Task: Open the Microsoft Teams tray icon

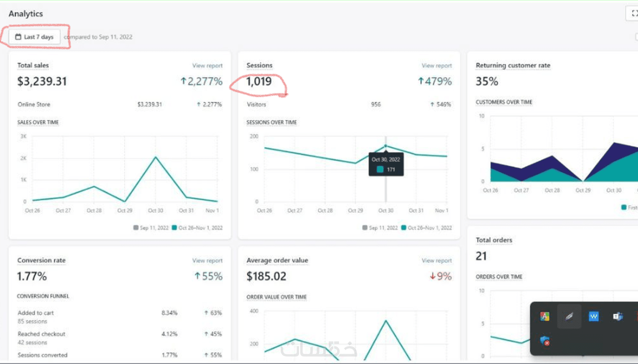Action: 618,316
